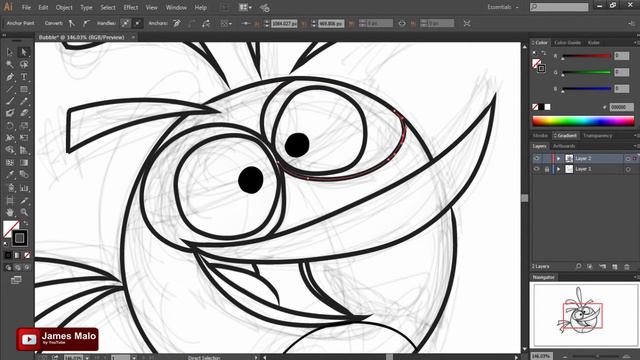Set Color fill mode below the swatches
The height and width of the screenshot is (360, 640).
tap(8, 255)
